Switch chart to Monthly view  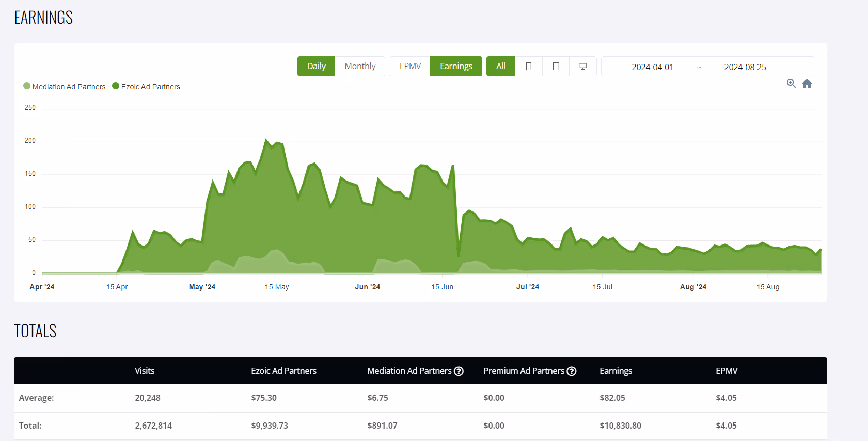(x=360, y=67)
